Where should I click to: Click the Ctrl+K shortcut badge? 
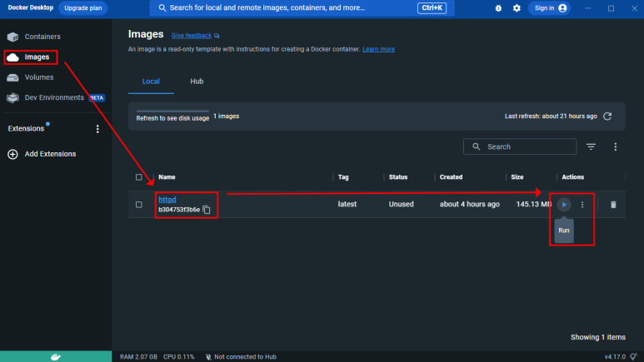click(x=432, y=7)
